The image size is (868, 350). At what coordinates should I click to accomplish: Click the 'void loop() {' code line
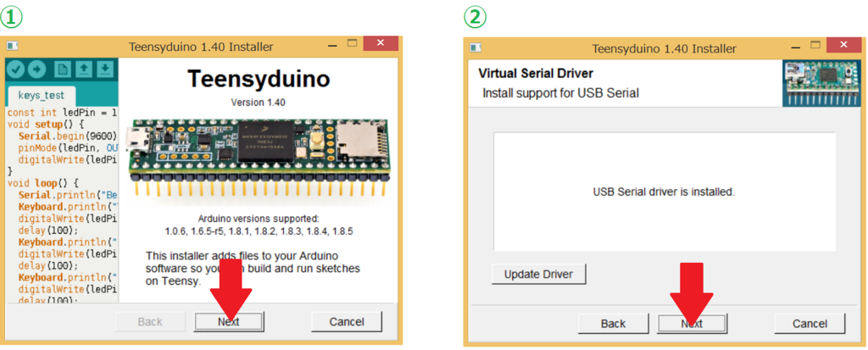[x=44, y=182]
